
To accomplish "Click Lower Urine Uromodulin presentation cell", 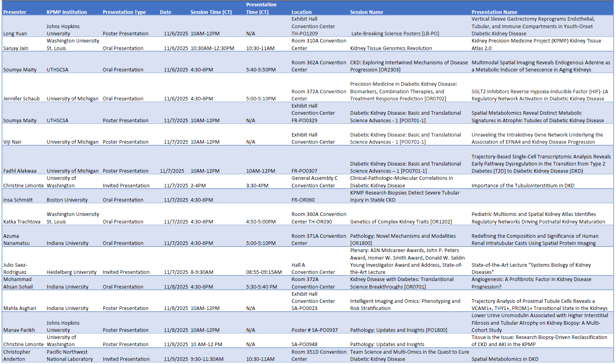I will 539,323.
